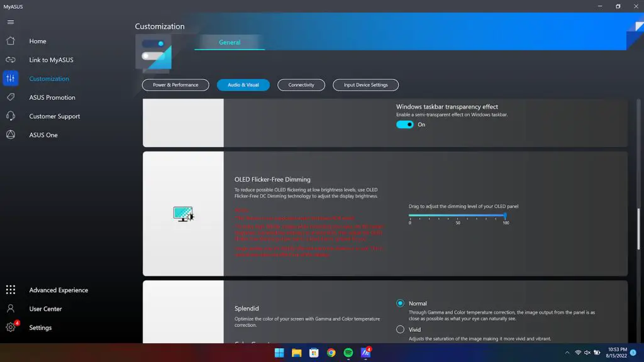Screen dimensions: 644x362
Task: Select the Audio & Visual section
Action: 243,85
